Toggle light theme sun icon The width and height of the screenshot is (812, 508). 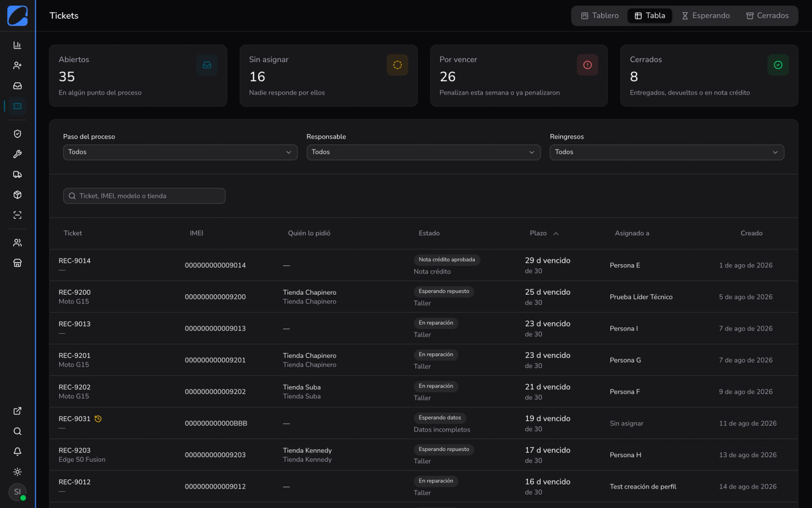(x=17, y=472)
